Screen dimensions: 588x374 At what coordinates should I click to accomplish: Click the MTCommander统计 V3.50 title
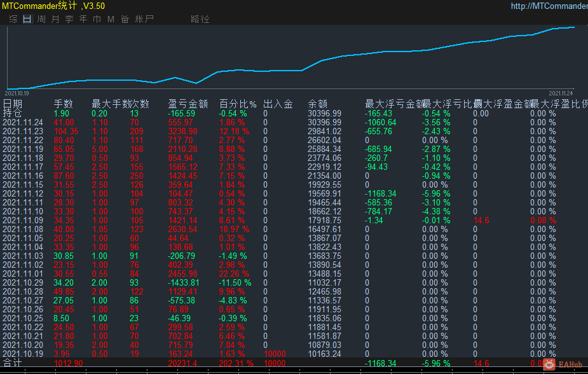click(53, 6)
